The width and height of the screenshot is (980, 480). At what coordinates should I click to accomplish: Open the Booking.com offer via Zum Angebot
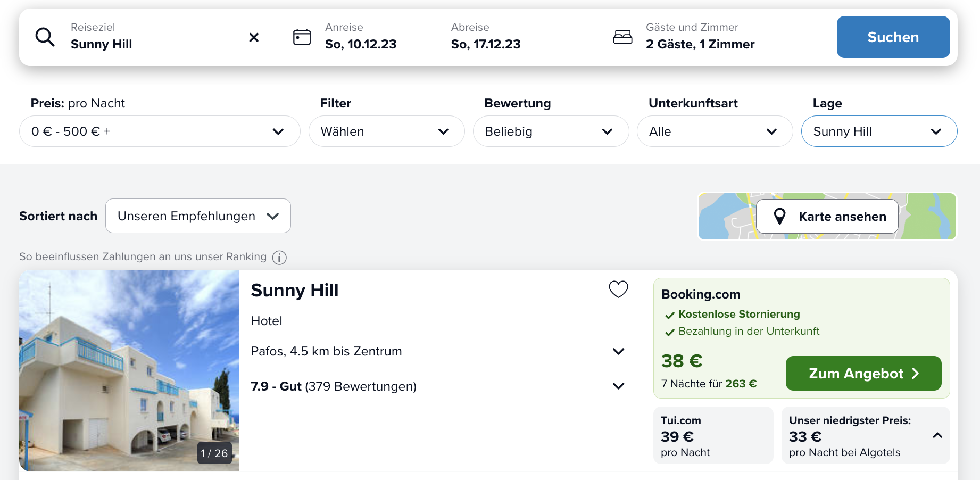coord(863,373)
